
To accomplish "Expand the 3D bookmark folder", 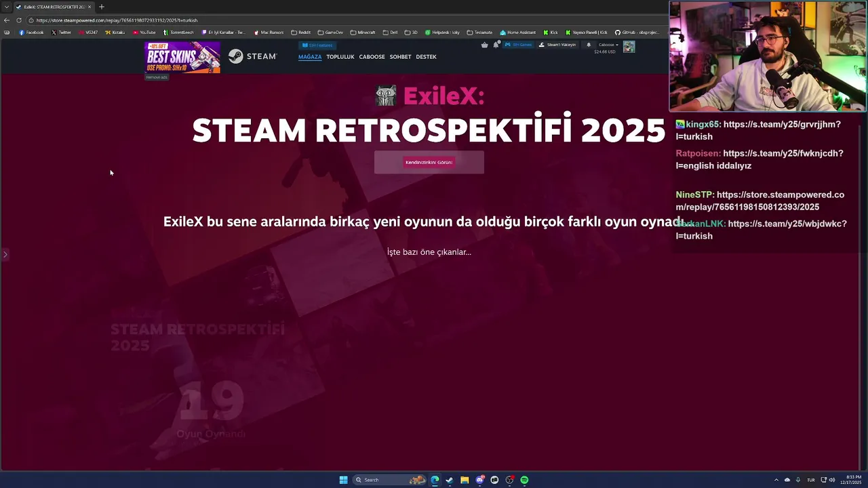I will tap(411, 33).
